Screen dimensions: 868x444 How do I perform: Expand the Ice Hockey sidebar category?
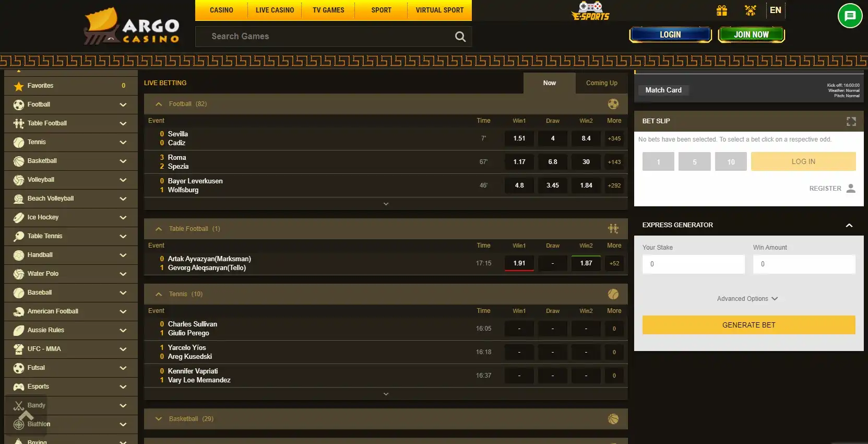click(x=123, y=217)
